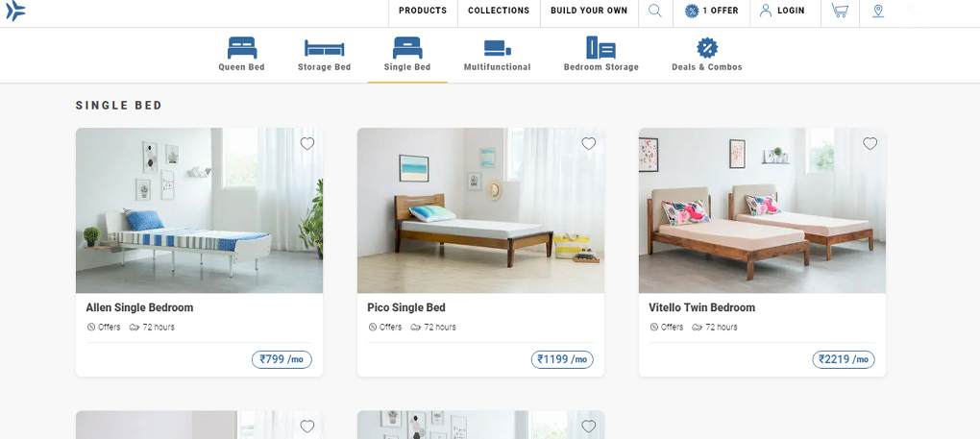Screen dimensions: 980x439
Task: Select the Storage Bed category icon
Action: [x=325, y=48]
